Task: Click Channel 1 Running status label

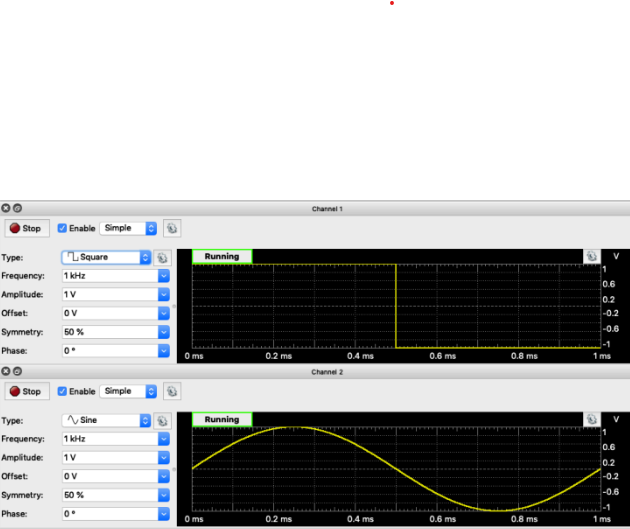Action: pos(222,256)
